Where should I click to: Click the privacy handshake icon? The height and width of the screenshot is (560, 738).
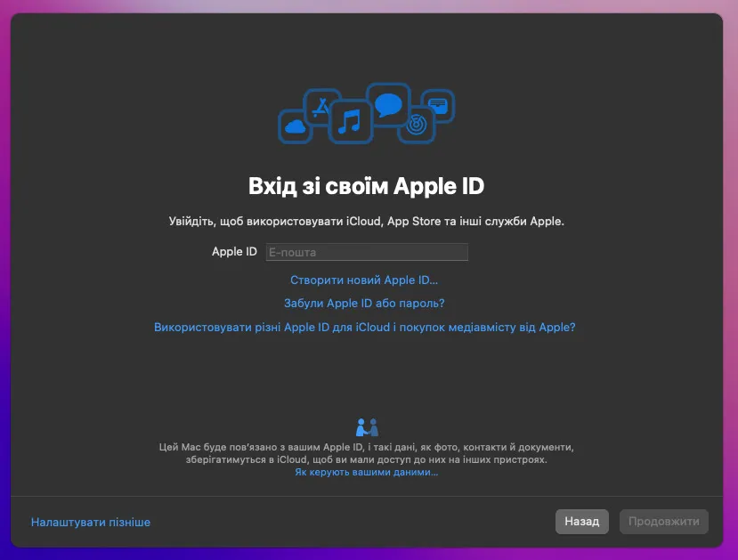[x=367, y=427]
